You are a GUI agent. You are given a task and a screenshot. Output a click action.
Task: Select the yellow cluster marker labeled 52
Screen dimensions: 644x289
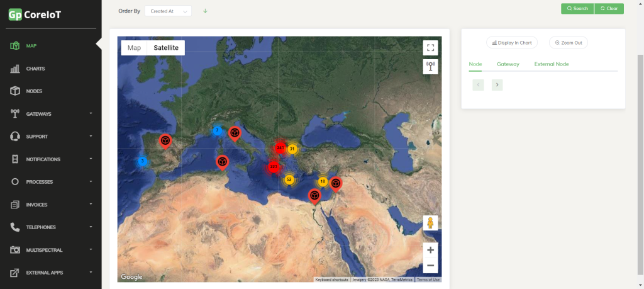(x=289, y=179)
